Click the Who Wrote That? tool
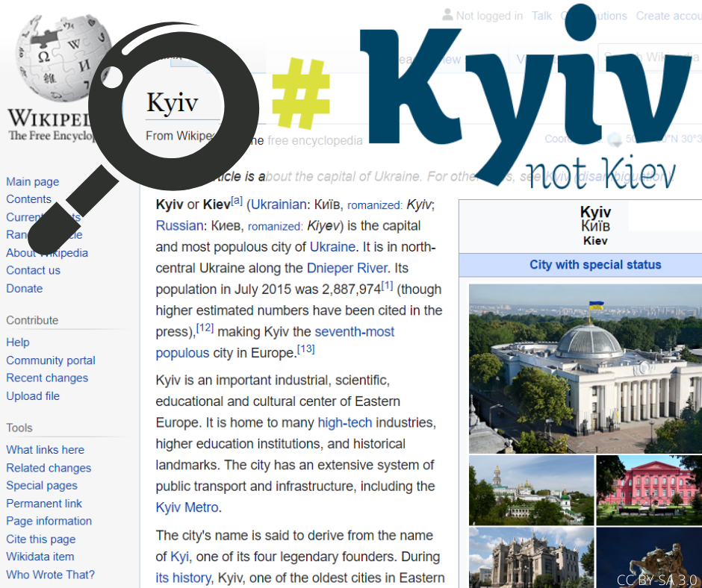The width and height of the screenshot is (702, 588). click(x=50, y=575)
